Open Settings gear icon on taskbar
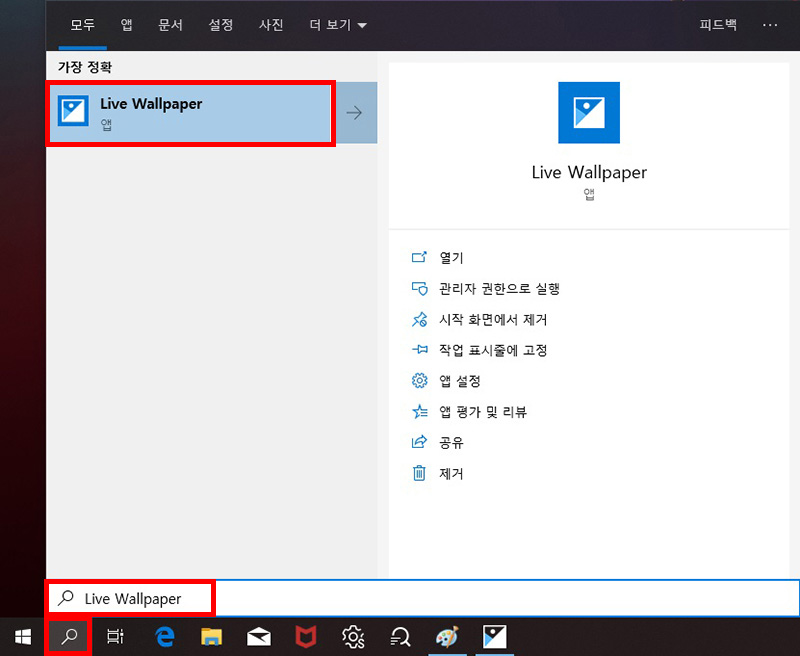800x656 pixels. tap(353, 637)
